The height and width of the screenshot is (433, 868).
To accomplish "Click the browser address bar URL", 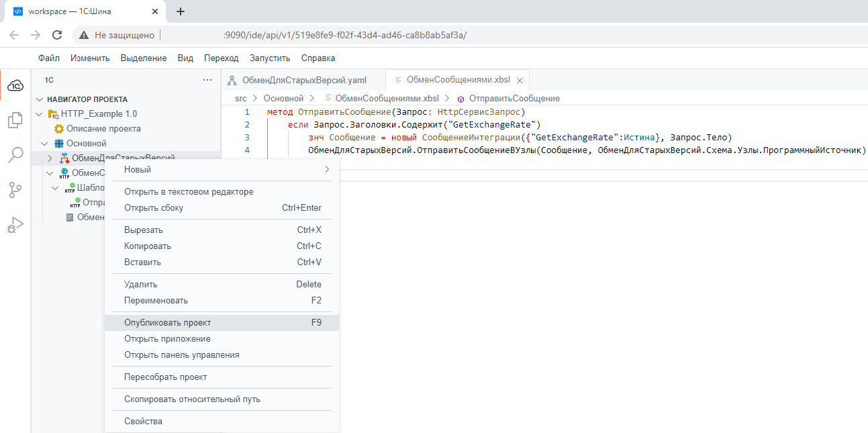I will point(344,35).
